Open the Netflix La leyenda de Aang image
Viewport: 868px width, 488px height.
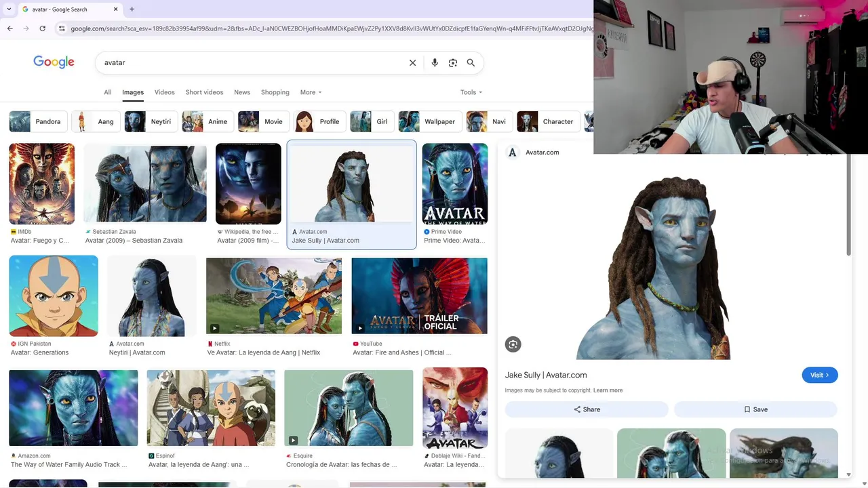click(274, 296)
